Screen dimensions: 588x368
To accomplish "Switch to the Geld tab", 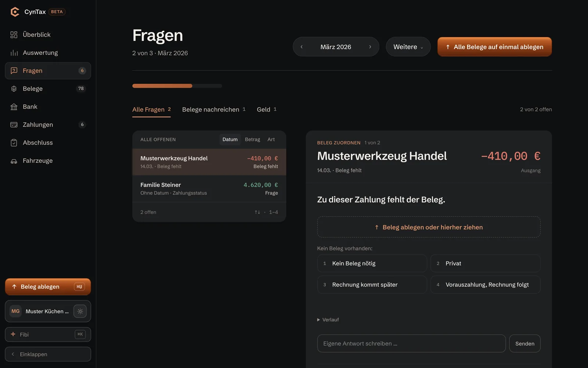I will point(267,110).
